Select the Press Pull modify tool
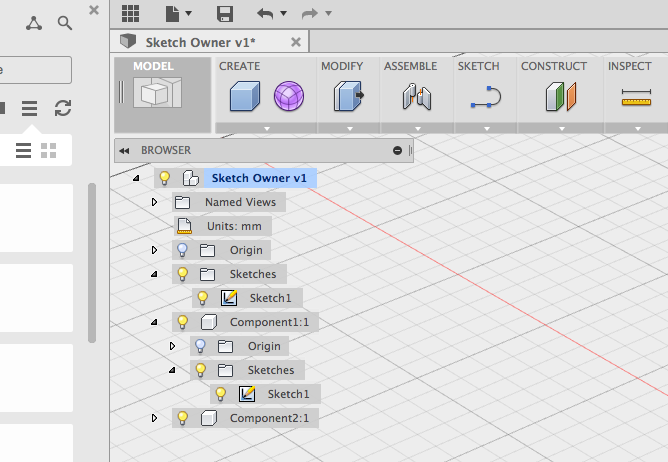This screenshot has height=462, width=668. (348, 96)
